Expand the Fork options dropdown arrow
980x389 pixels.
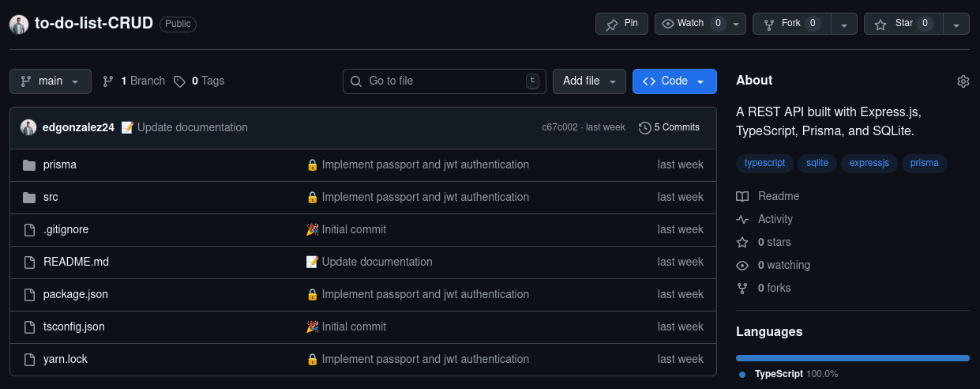(x=844, y=24)
